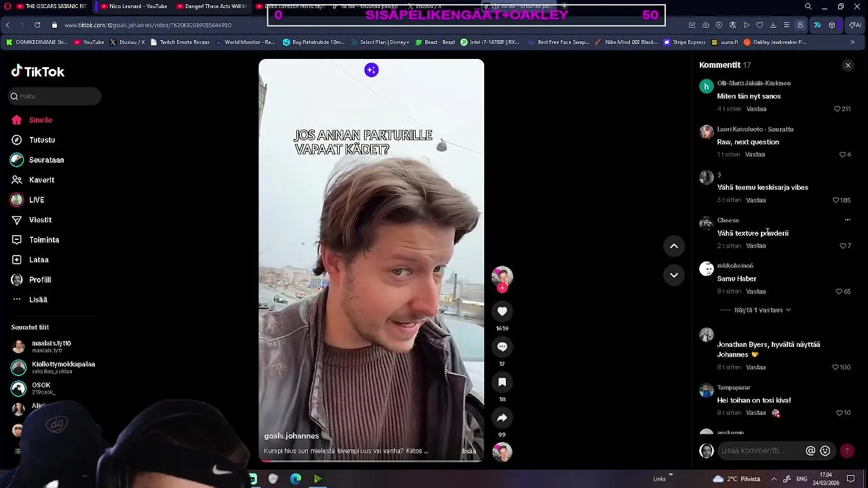The image size is (868, 488).
Task: Open the Toiminta activity panel
Action: pyautogui.click(x=35, y=240)
